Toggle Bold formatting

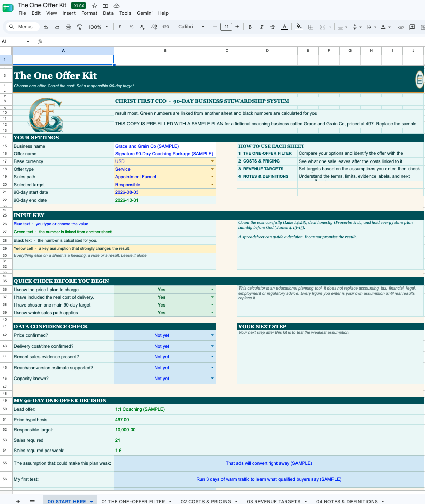click(x=250, y=27)
